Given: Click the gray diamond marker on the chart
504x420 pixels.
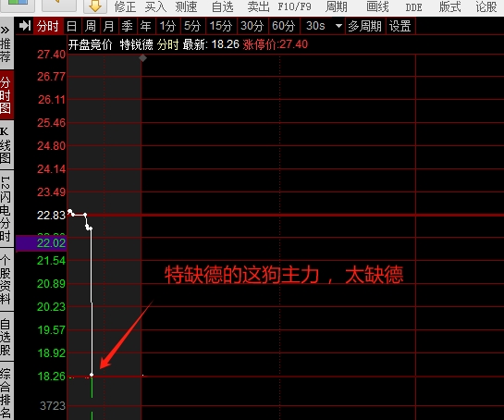Looking at the screenshot, I should [x=142, y=58].
